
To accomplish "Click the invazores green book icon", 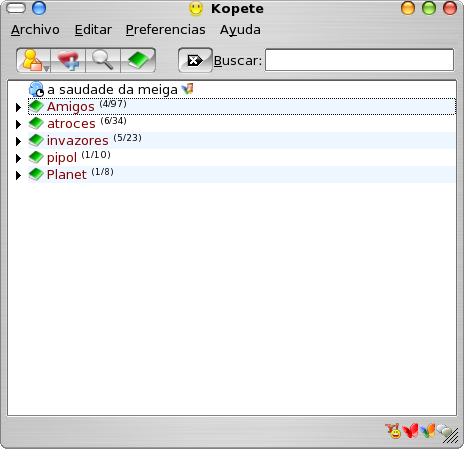I will [x=36, y=141].
